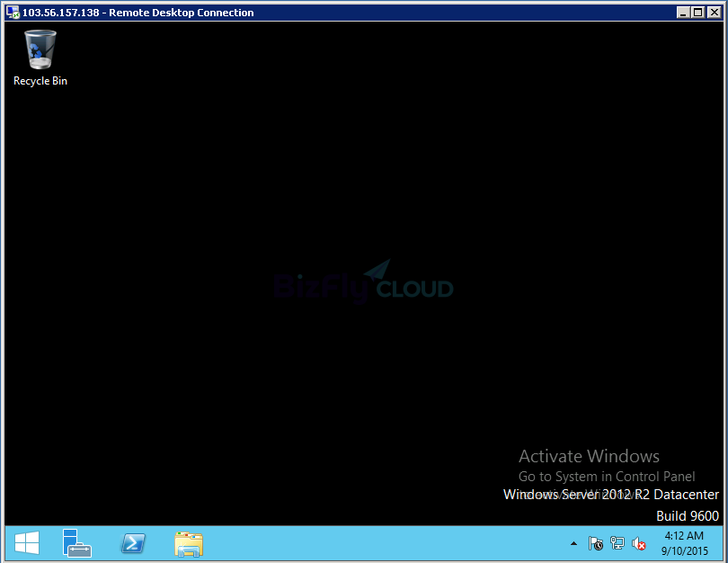This screenshot has height=563, width=728.
Task: Click the network status tray icon
Action: pyautogui.click(x=617, y=543)
